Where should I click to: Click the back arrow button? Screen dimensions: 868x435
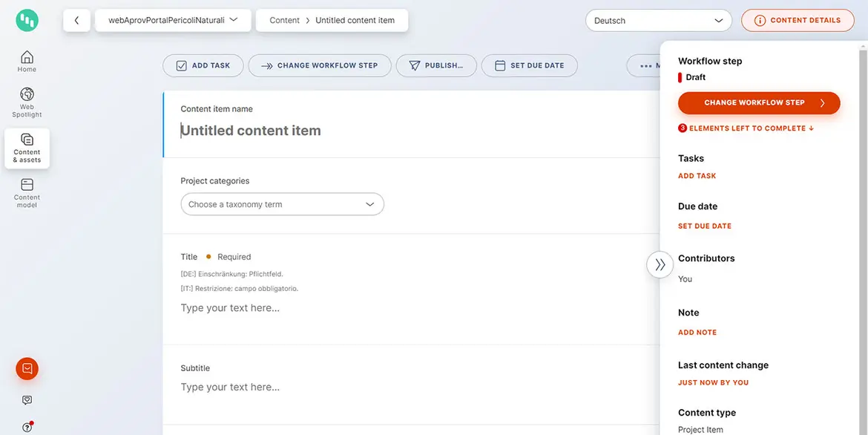[76, 21]
